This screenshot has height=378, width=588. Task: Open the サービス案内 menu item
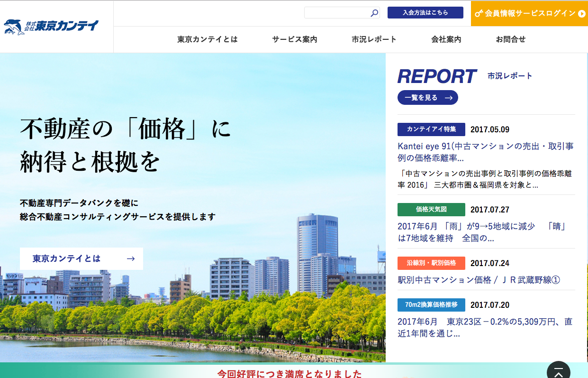click(295, 39)
